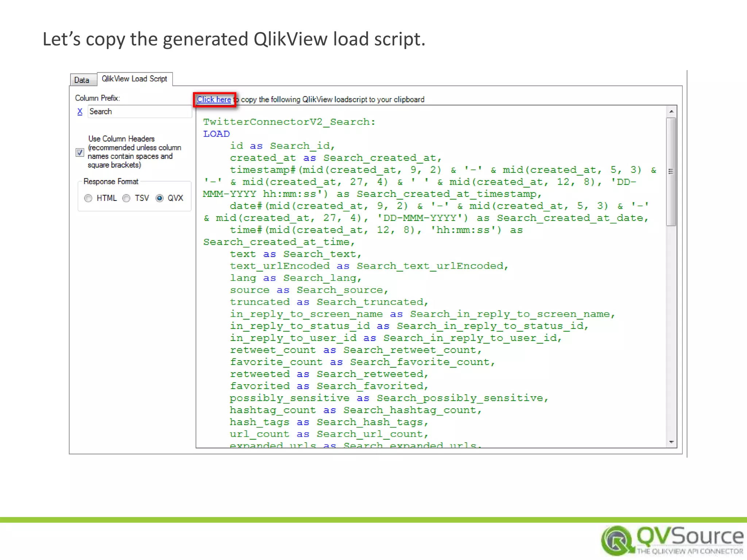Image resolution: width=747 pixels, height=560 pixels.
Task: Click the script scrollbar down arrow
Action: tap(671, 442)
